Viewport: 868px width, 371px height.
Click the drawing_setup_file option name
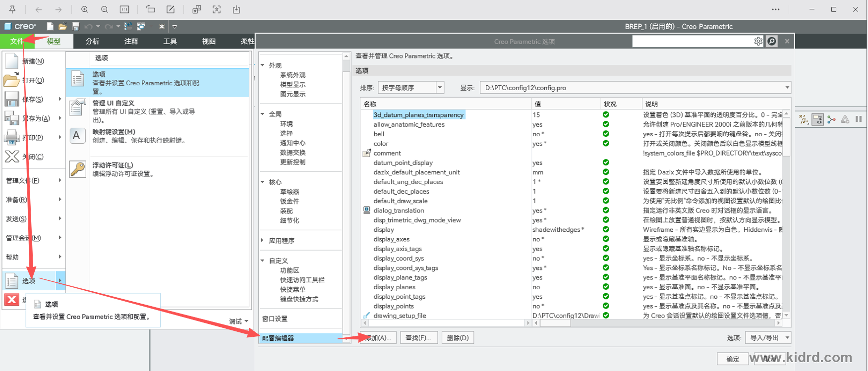400,316
